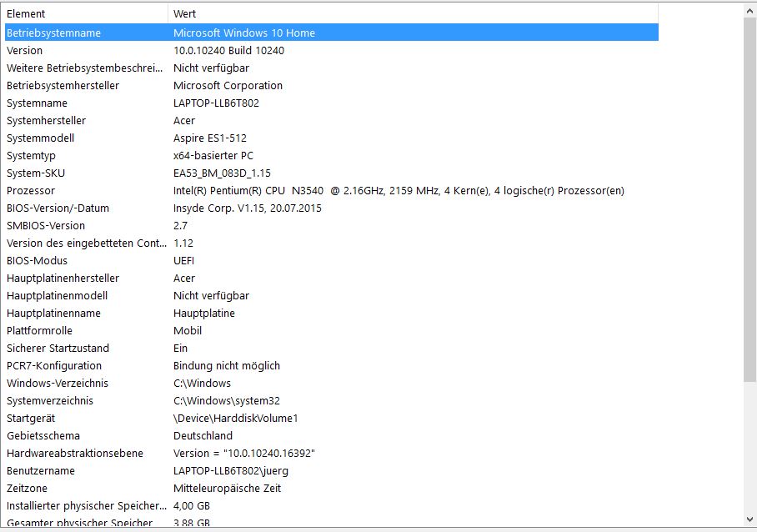Click the scrollbar up arrow
This screenshot has height=532, width=757.
point(749,10)
